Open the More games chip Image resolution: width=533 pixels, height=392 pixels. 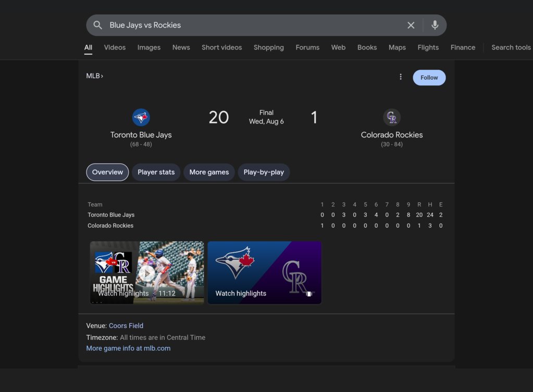pyautogui.click(x=209, y=172)
